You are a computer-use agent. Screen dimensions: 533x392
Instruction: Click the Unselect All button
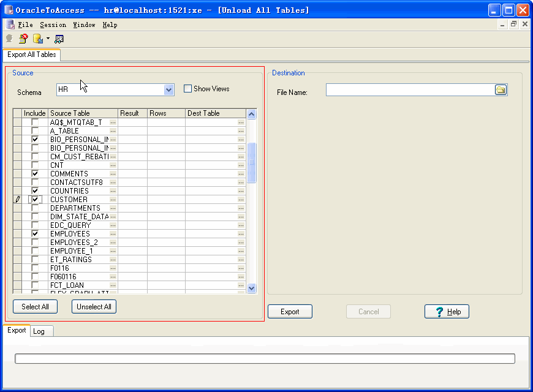tap(94, 307)
